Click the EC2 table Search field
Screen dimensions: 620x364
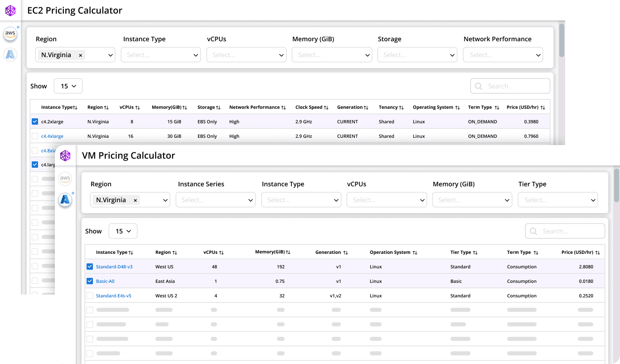(x=510, y=86)
